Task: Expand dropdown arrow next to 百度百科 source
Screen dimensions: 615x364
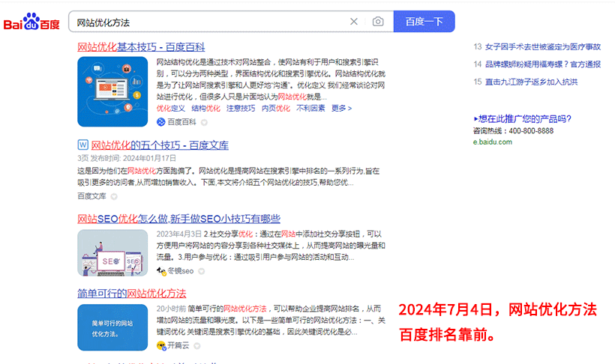Action: [x=202, y=121]
